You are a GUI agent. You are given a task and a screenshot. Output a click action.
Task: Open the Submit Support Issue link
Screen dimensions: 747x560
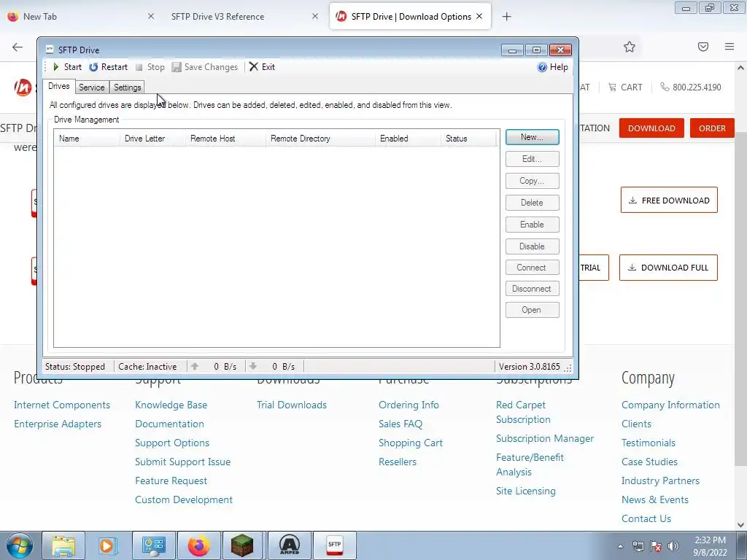coord(183,462)
